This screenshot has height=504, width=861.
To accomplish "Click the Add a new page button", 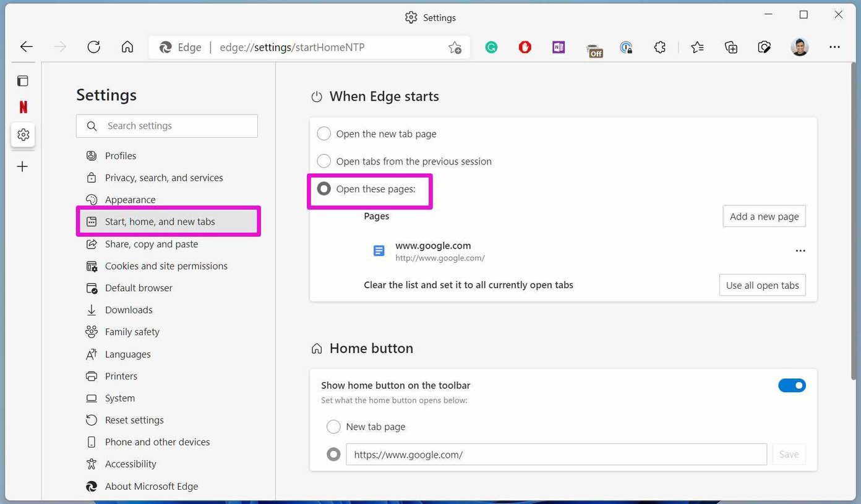I will point(764,216).
